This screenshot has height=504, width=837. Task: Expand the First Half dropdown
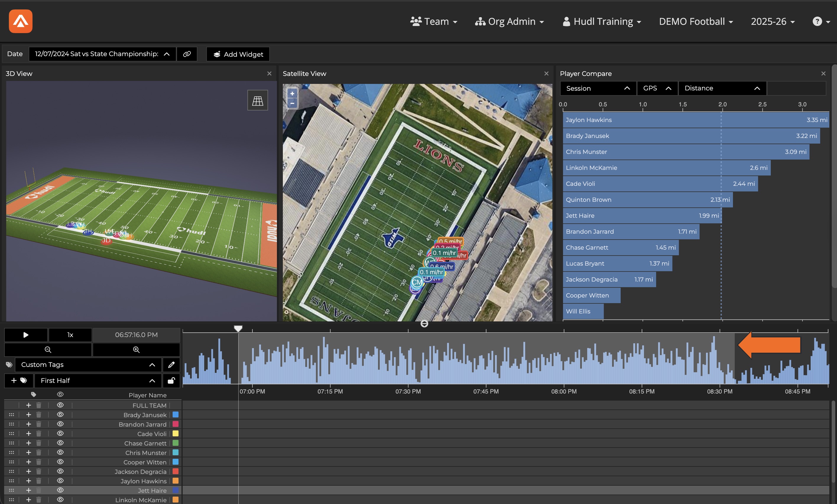[98, 381]
